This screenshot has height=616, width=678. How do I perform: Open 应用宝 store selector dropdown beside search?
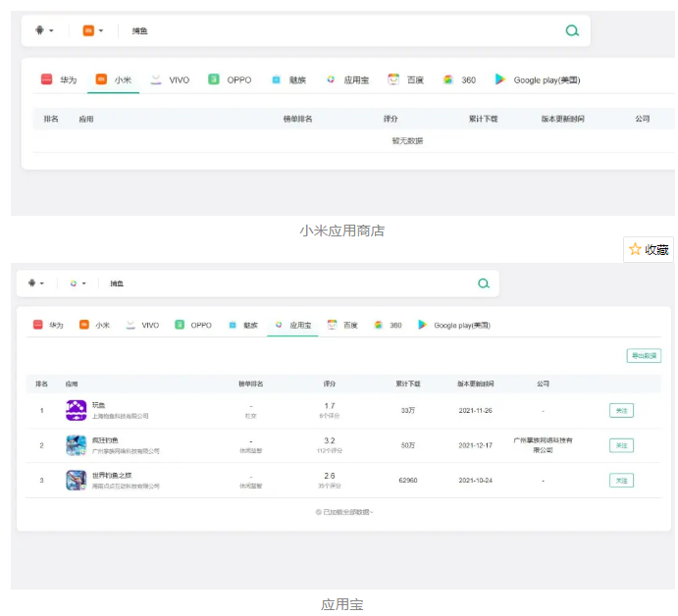[x=78, y=283]
